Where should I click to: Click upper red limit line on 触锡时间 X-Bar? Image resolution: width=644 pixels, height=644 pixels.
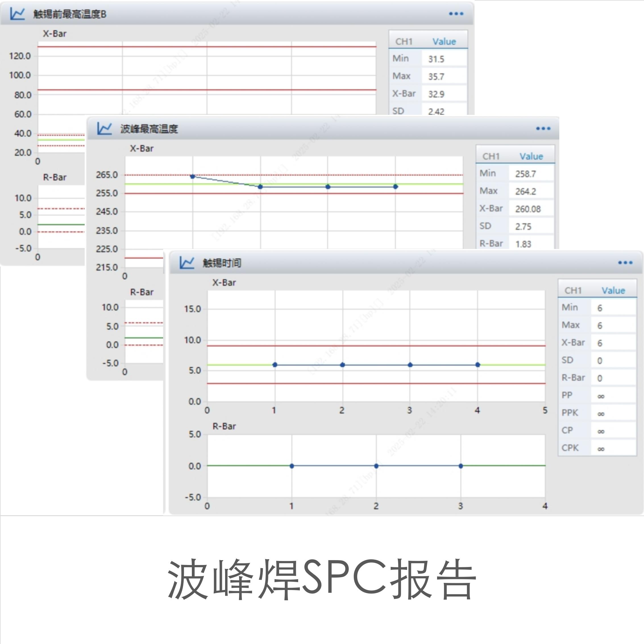tap(376, 346)
